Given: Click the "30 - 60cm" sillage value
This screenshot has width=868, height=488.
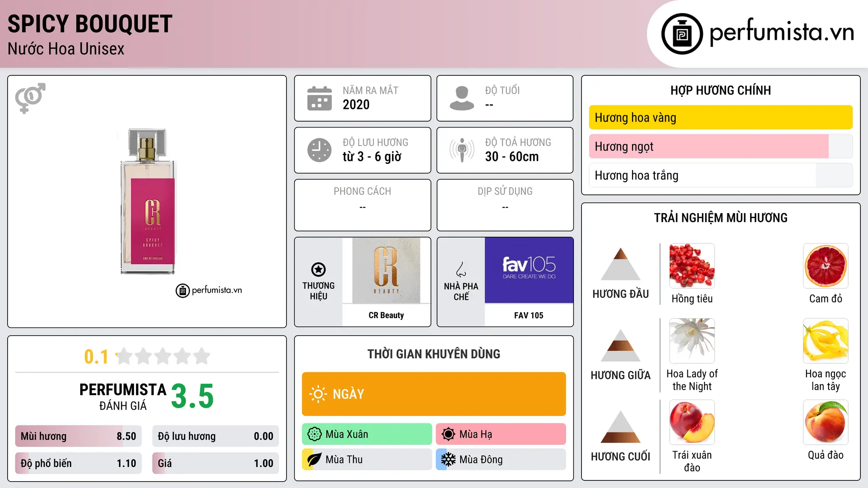Looking at the screenshot, I should (512, 157).
